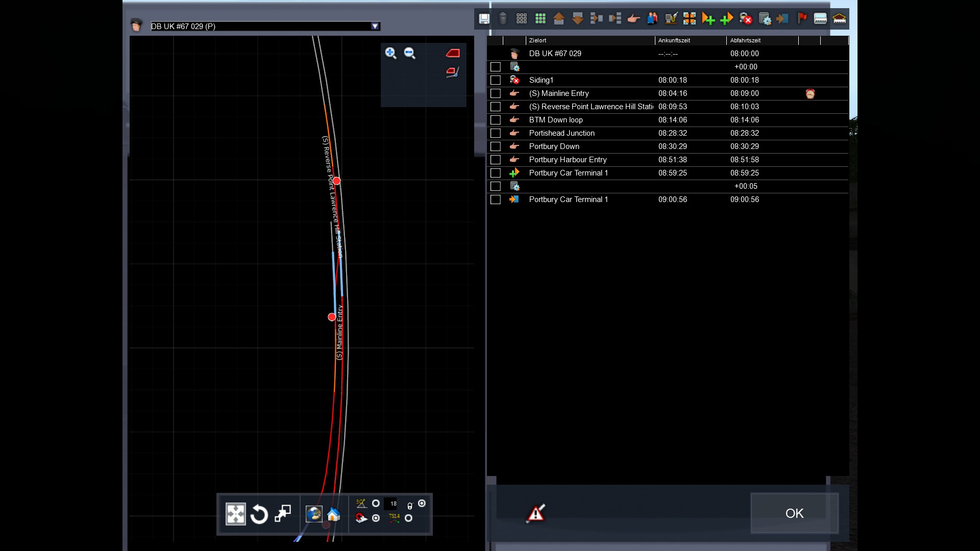Viewport: 980px width, 551px height.
Task: Click the red flag final destination icon
Action: (802, 19)
